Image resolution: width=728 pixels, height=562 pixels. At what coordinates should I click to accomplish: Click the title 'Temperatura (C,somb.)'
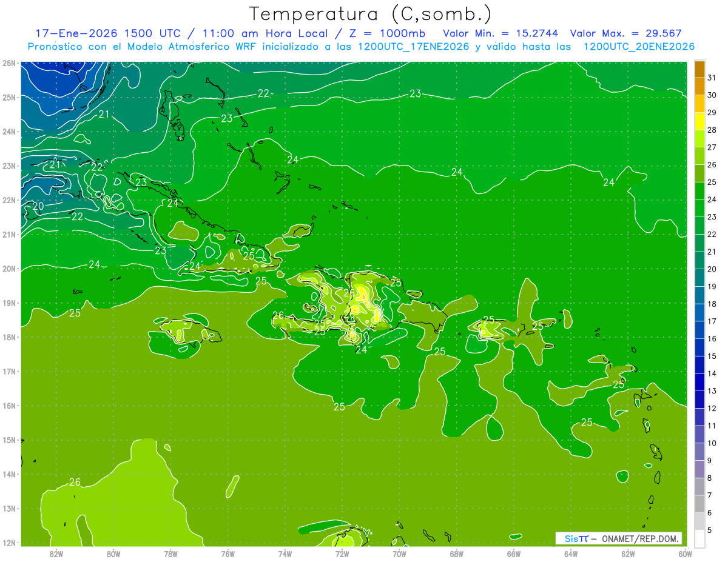[370, 14]
